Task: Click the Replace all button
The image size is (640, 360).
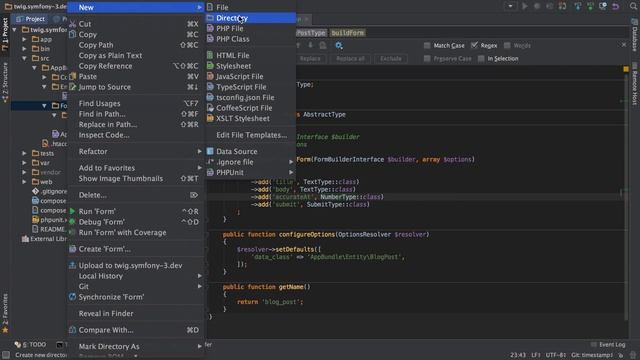Action: tap(350, 59)
